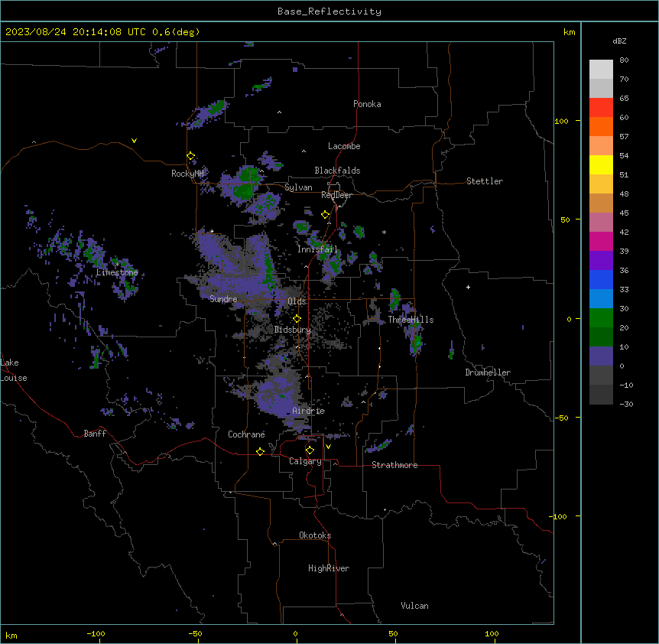659x644 pixels.
Task: Click the Okotoks label
Action: pyautogui.click(x=315, y=535)
